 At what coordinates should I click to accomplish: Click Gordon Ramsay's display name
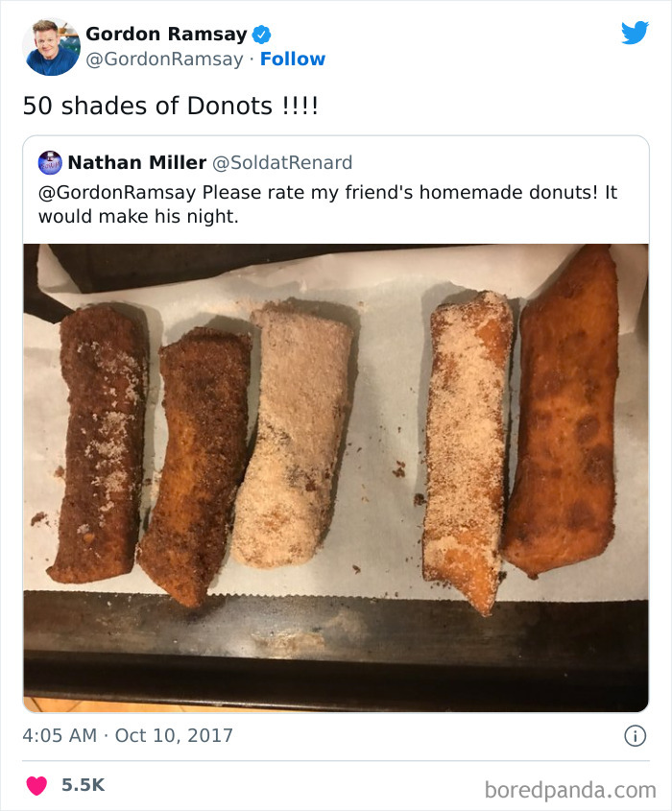pos(169,33)
